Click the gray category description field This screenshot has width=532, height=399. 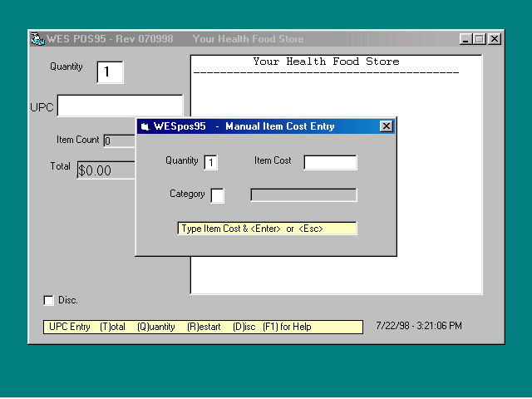[x=303, y=195]
